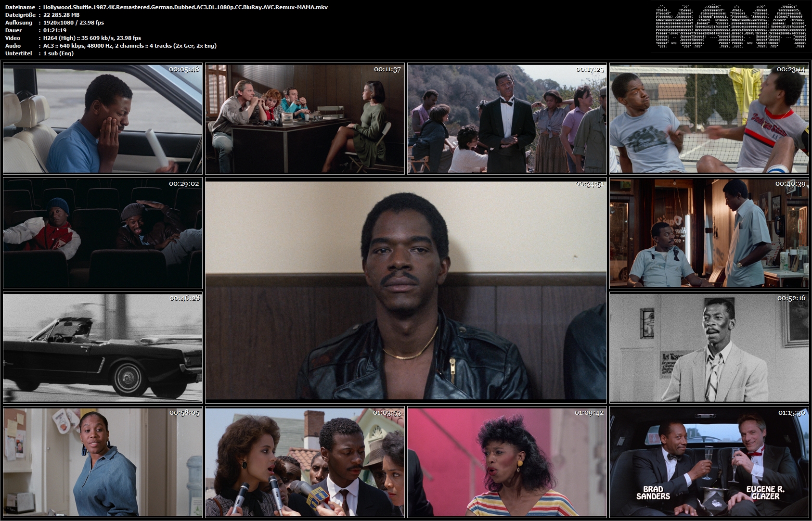Select the black-and-white suit man frame at 00:52:16
This screenshot has height=521, width=812.
709,347
